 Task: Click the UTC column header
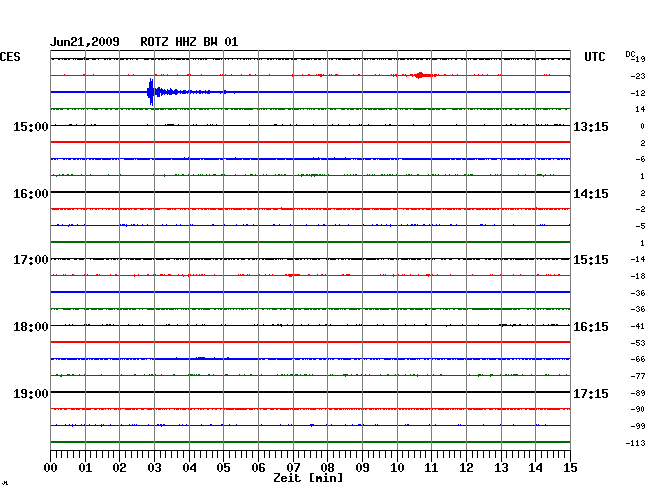coord(594,57)
